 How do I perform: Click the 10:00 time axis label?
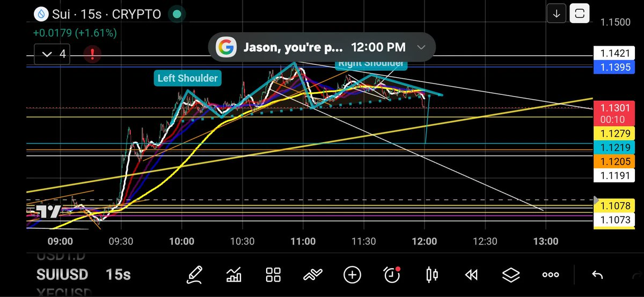pyautogui.click(x=181, y=241)
